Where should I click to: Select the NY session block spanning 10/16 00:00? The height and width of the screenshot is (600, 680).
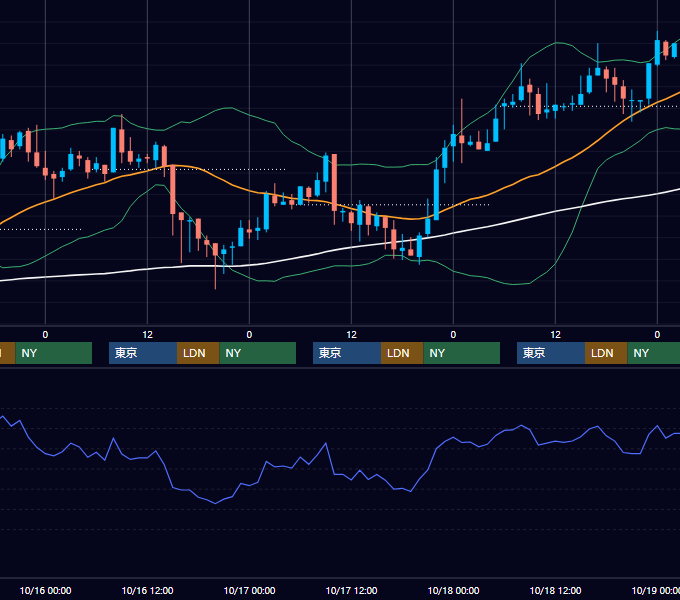pos(54,353)
